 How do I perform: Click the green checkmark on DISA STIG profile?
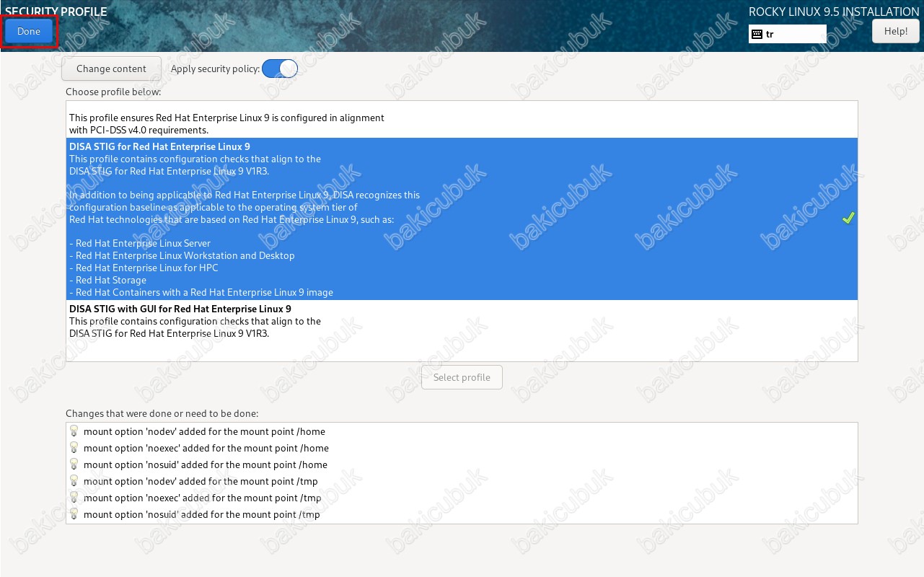pyautogui.click(x=848, y=219)
